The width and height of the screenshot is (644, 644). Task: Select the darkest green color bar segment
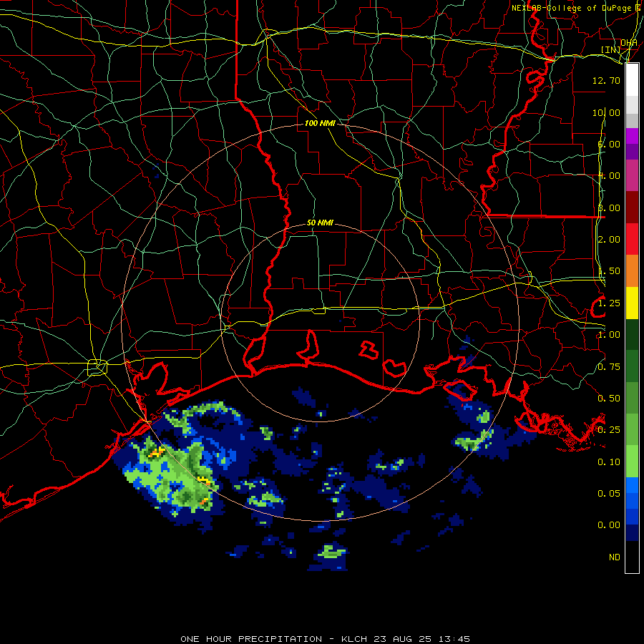click(632, 334)
